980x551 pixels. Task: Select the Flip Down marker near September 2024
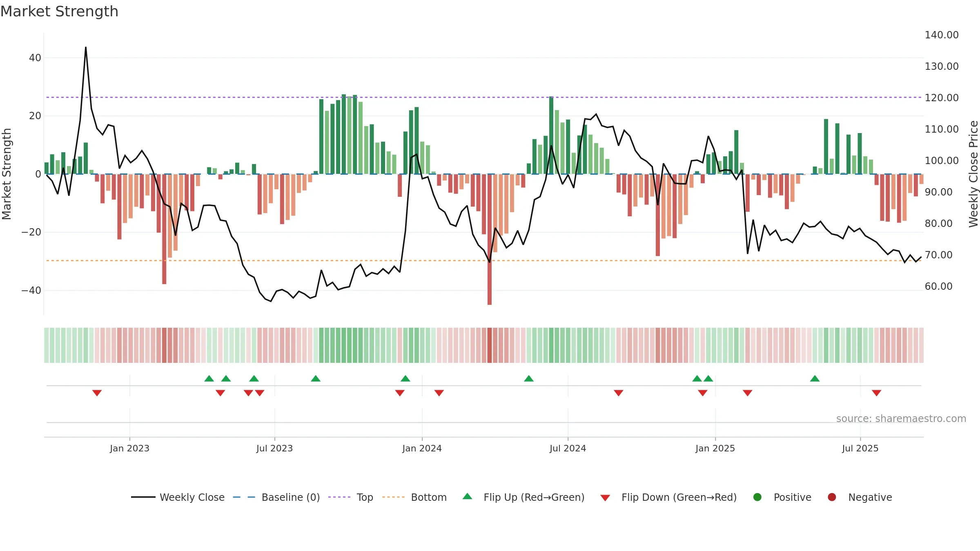619,393
